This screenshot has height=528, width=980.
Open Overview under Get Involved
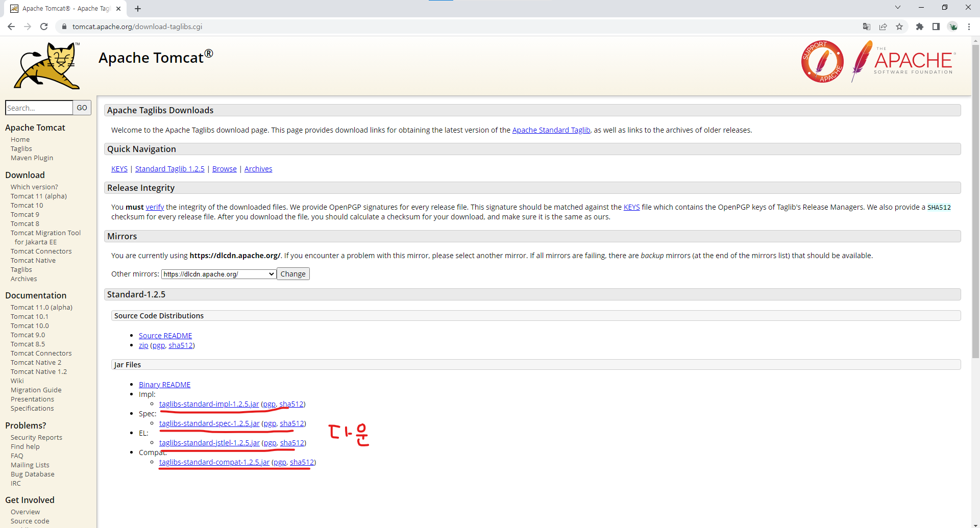[x=25, y=512]
